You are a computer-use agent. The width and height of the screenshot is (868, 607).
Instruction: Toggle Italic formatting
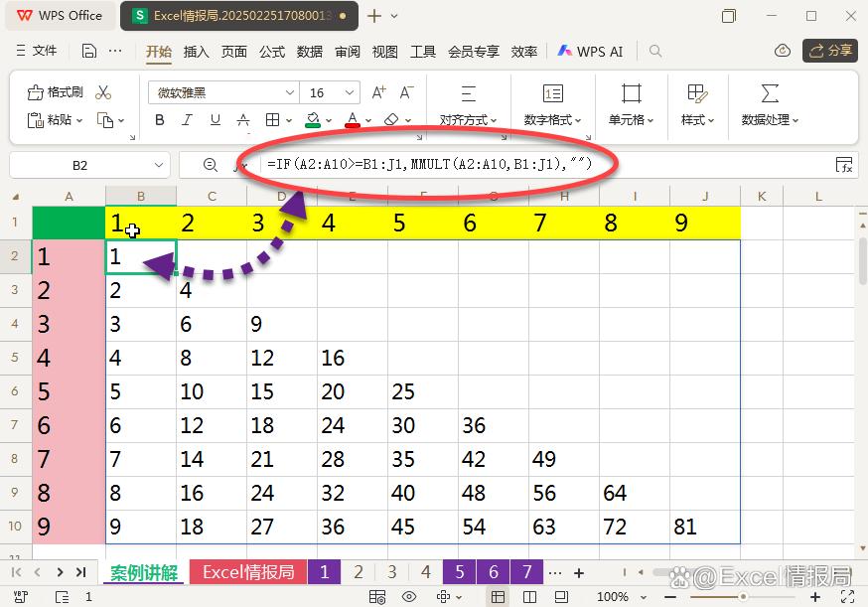coord(186,119)
